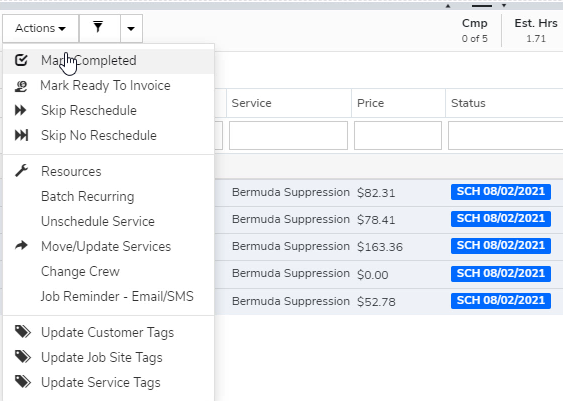Click the SCH 08/02/2021 status for $82.31
Screen dimensions: 563x401
point(501,192)
